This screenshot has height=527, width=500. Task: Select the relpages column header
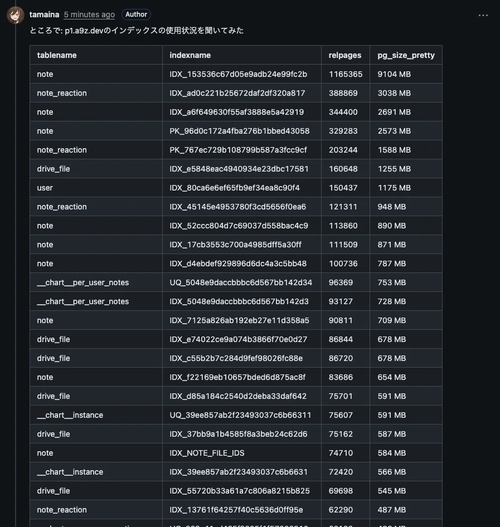[x=345, y=55]
